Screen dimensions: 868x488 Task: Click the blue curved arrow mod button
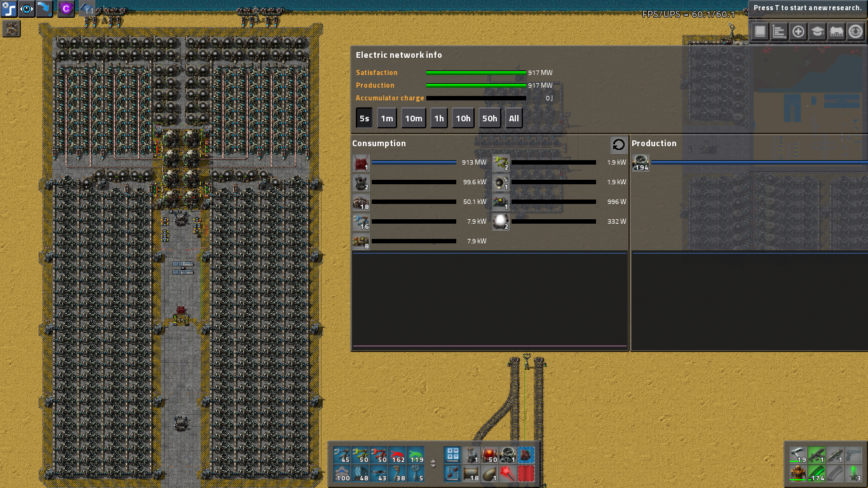pyautogui.click(x=45, y=9)
